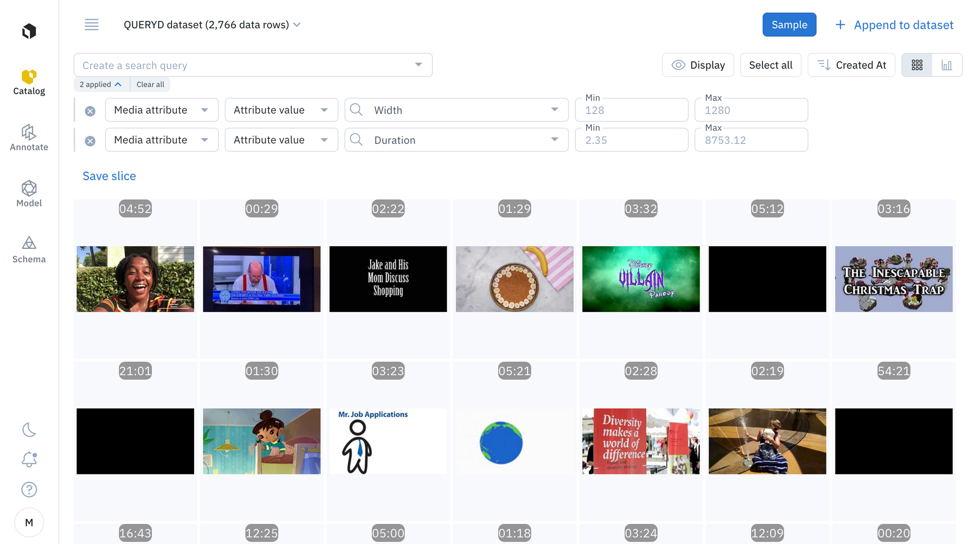Screen dimensions: 980x544
Task: Go to Annotate section
Action: pyautogui.click(x=29, y=138)
